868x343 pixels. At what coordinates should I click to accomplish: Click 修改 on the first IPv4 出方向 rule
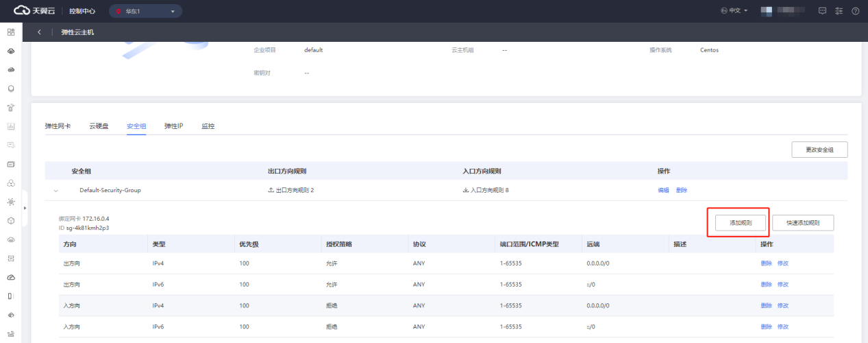782,263
